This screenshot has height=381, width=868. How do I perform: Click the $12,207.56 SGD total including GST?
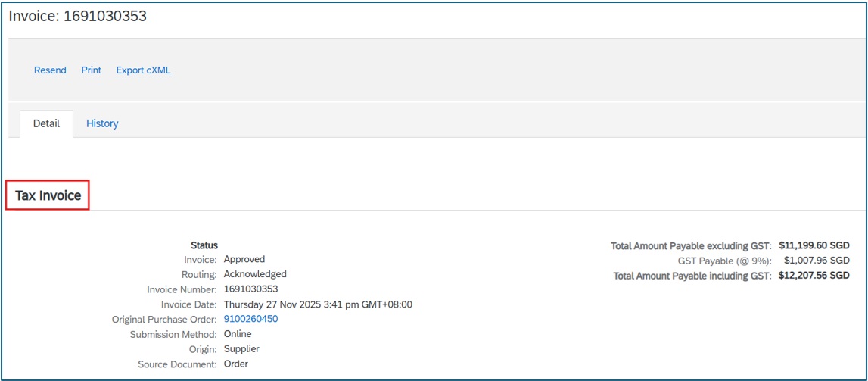[814, 276]
